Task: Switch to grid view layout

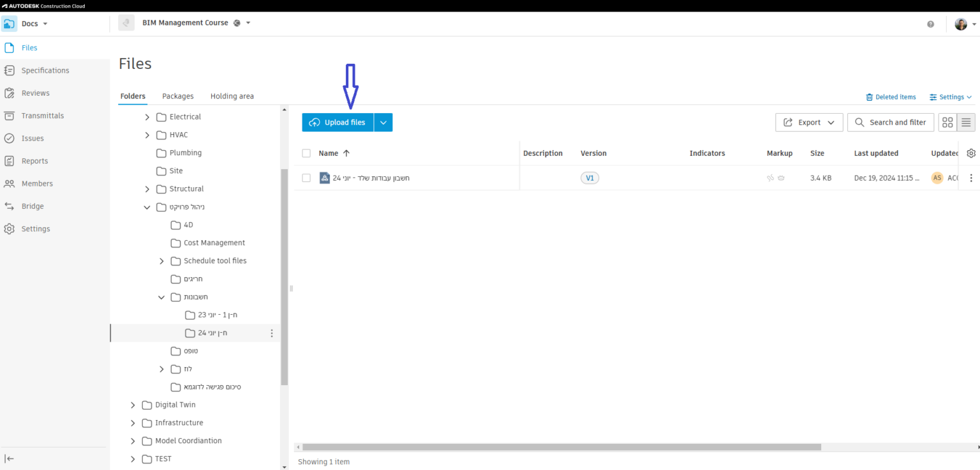Action: coord(947,123)
